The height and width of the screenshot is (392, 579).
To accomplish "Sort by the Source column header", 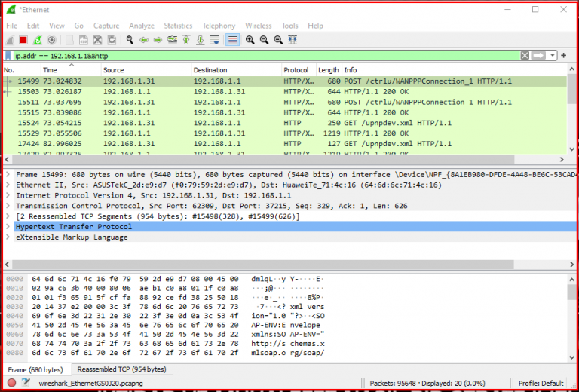I will point(146,70).
